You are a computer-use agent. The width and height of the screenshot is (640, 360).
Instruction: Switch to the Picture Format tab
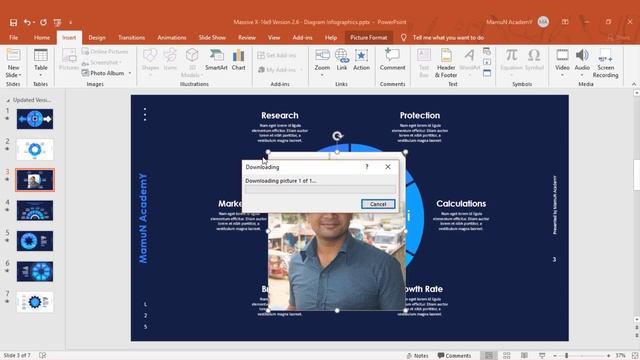[369, 38]
